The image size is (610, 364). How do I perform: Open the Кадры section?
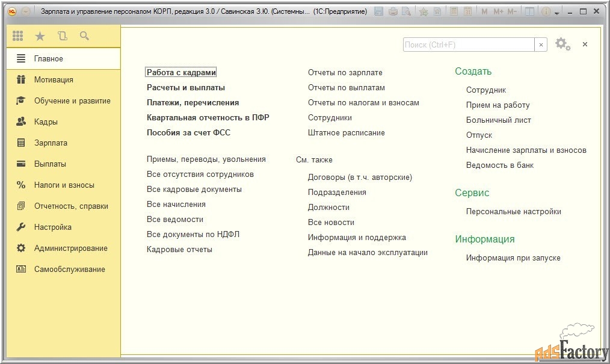[x=63, y=122]
